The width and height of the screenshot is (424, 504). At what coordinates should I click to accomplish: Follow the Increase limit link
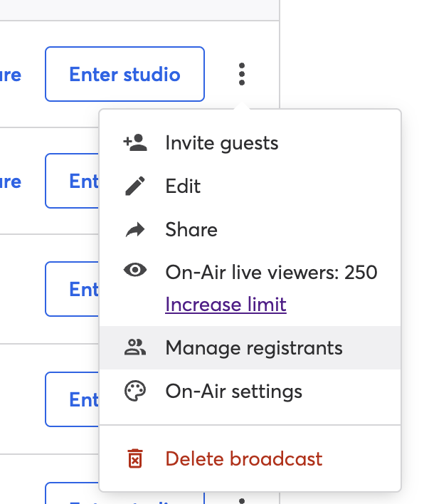coord(226,305)
